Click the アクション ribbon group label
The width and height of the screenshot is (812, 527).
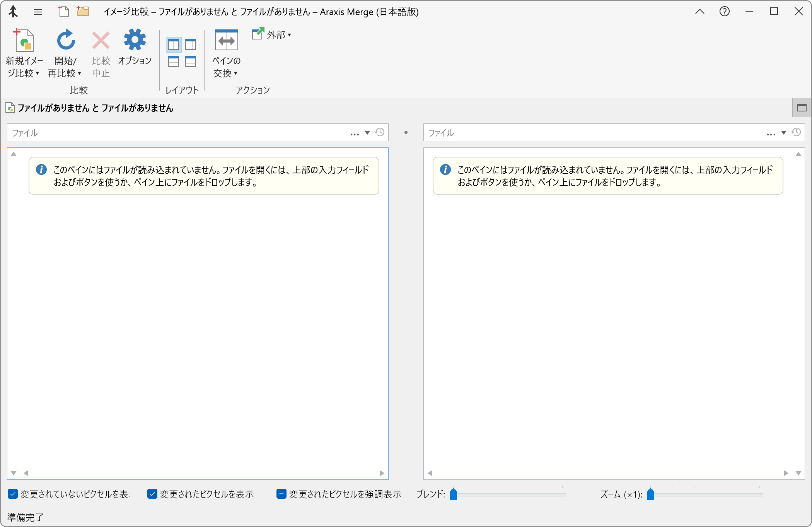tap(253, 90)
